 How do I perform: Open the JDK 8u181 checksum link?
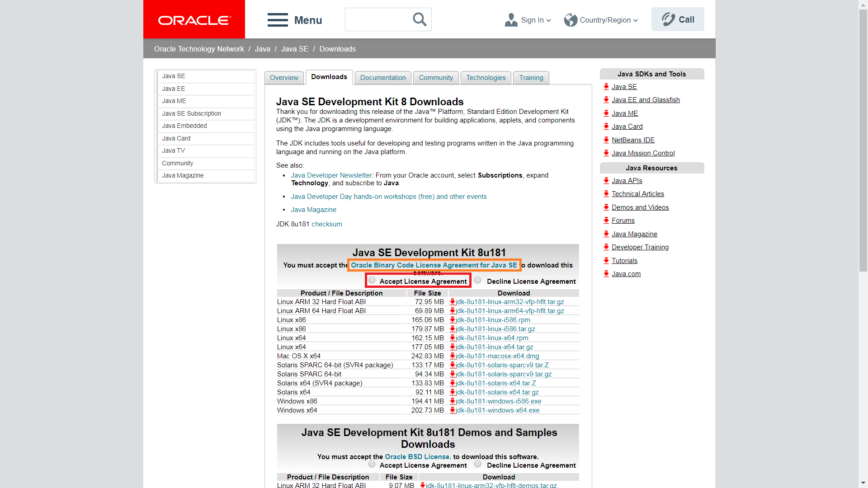point(326,224)
